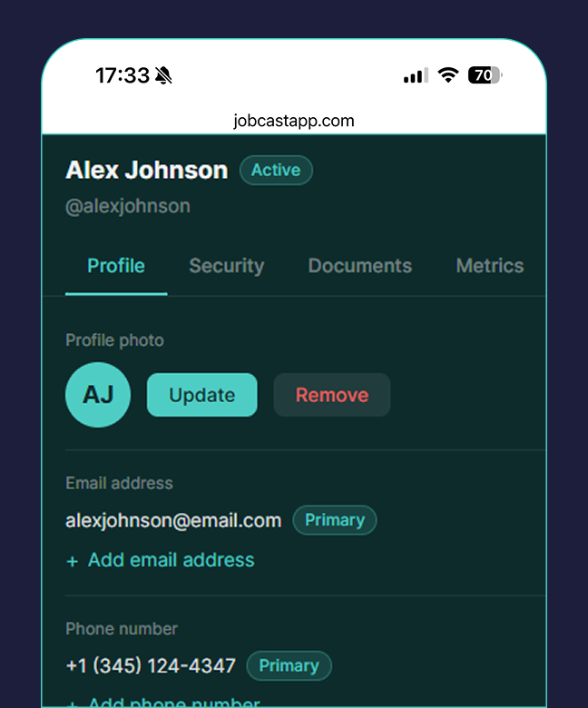
Task: Click the Add email address link
Action: coord(171,560)
